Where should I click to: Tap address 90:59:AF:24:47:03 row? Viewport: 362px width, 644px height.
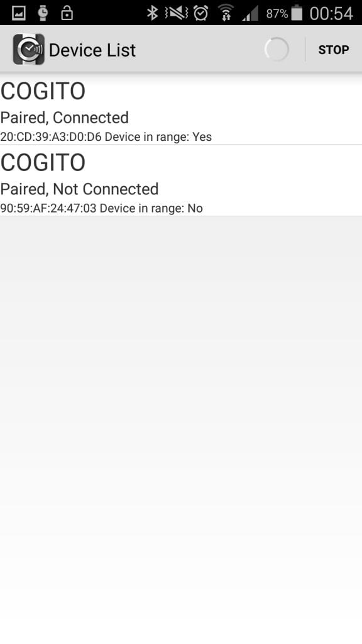101,208
